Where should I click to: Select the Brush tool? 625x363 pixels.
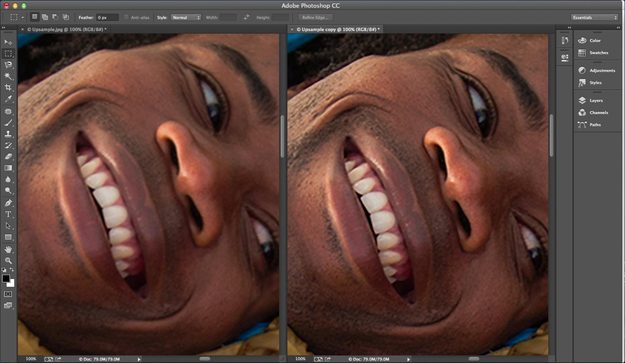coord(8,123)
